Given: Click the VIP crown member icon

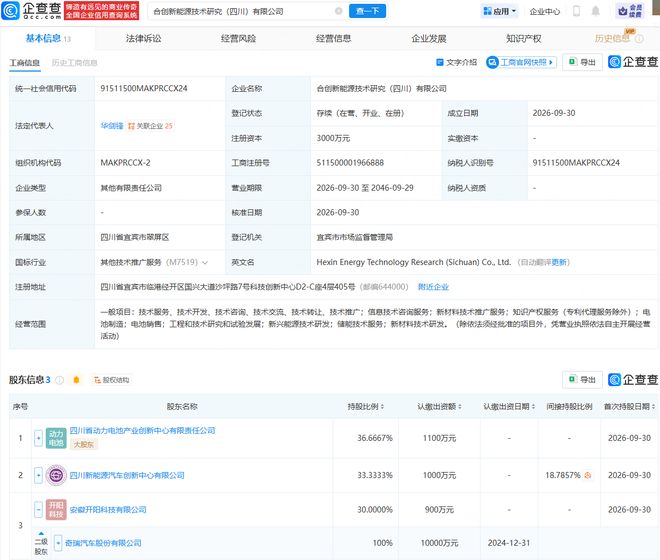Looking at the screenshot, I should tap(630, 11).
